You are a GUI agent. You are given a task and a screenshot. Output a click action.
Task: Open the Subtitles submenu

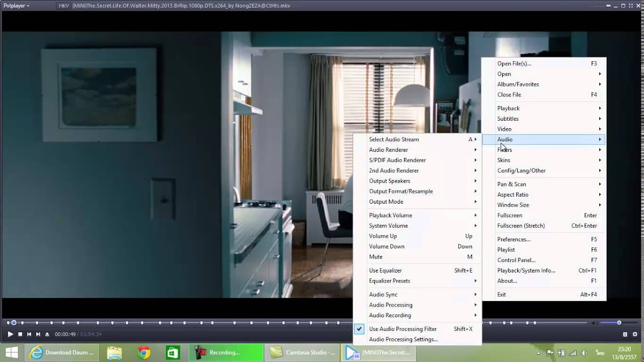pos(544,119)
